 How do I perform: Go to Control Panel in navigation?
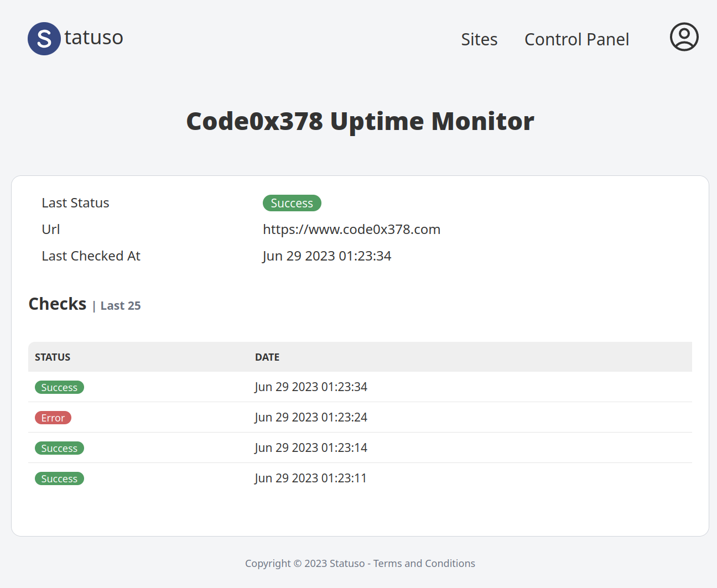(x=576, y=39)
